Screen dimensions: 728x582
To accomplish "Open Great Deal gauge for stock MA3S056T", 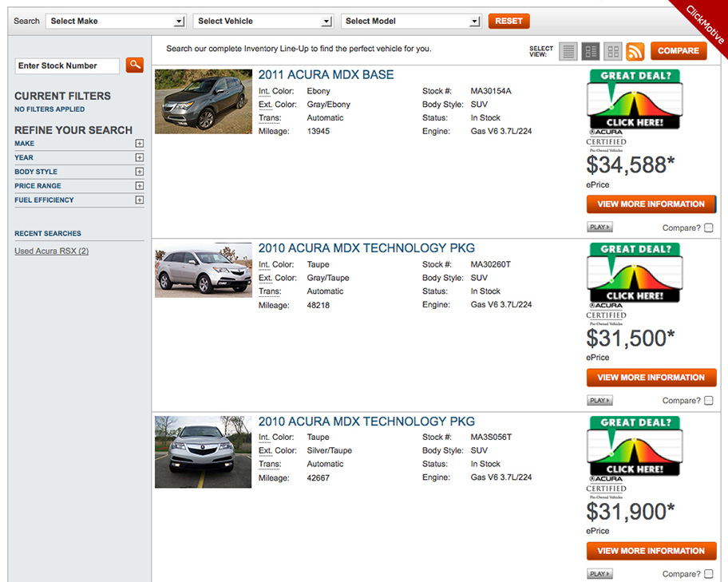I will coord(635,445).
